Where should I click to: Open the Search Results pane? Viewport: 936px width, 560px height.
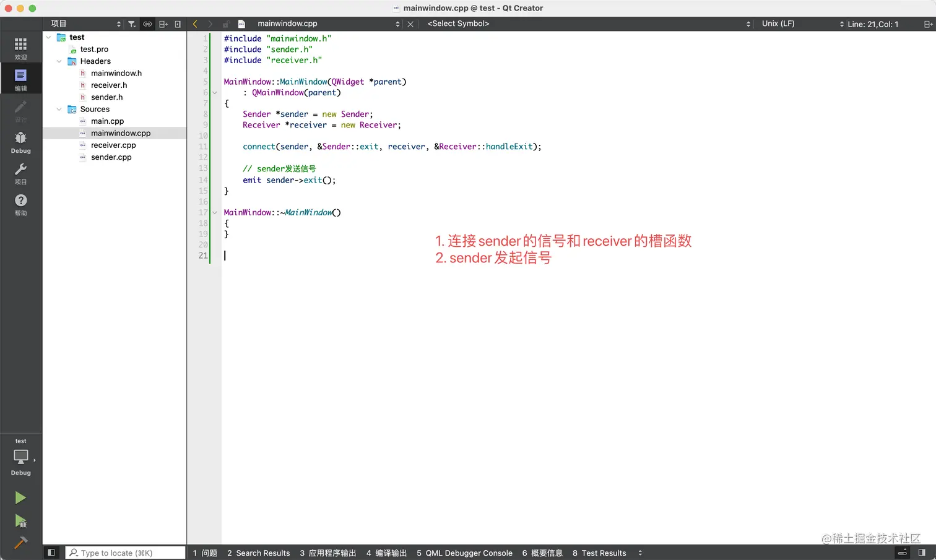(258, 553)
